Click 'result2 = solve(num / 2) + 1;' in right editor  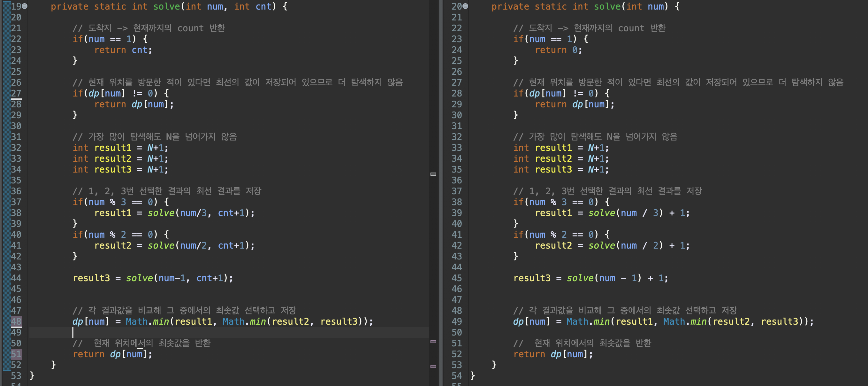(612, 245)
